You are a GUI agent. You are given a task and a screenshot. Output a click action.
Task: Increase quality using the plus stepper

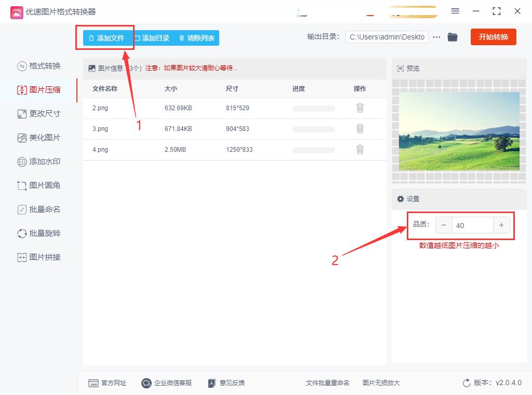coord(501,225)
